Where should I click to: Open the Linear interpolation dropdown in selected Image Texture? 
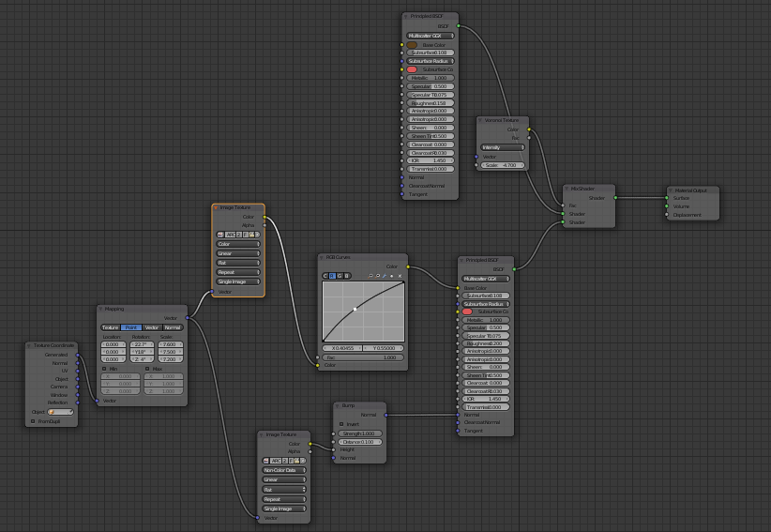[x=238, y=253]
